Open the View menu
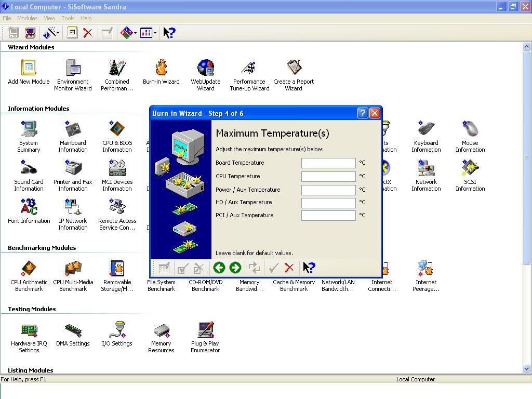 click(49, 18)
